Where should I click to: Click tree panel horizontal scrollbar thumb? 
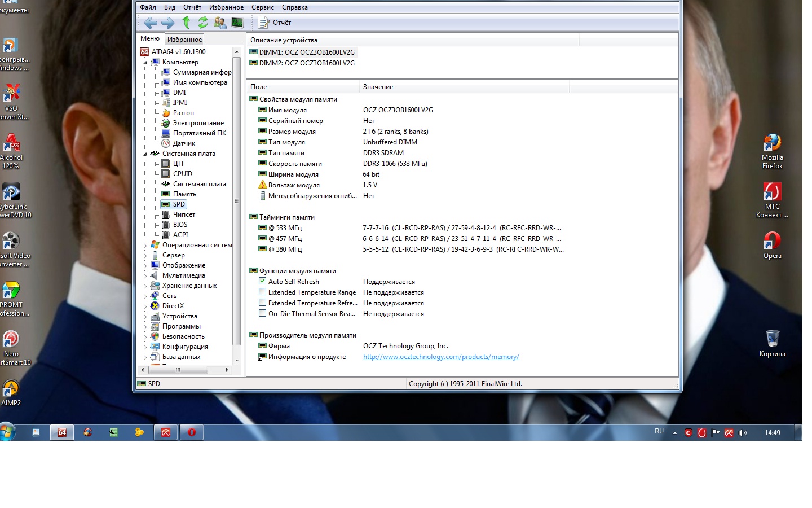pos(178,370)
